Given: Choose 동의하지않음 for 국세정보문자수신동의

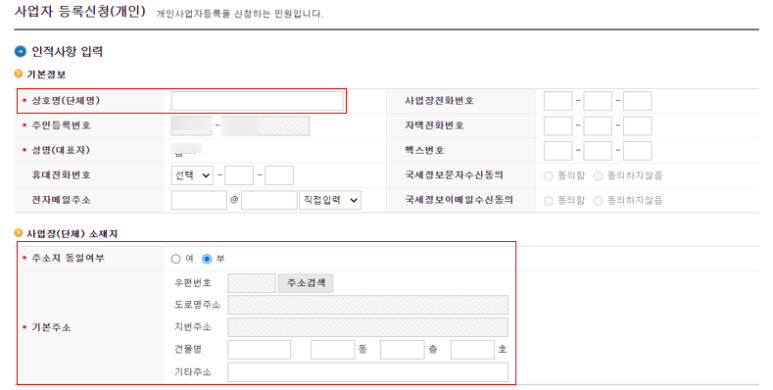Looking at the screenshot, I should point(598,176).
